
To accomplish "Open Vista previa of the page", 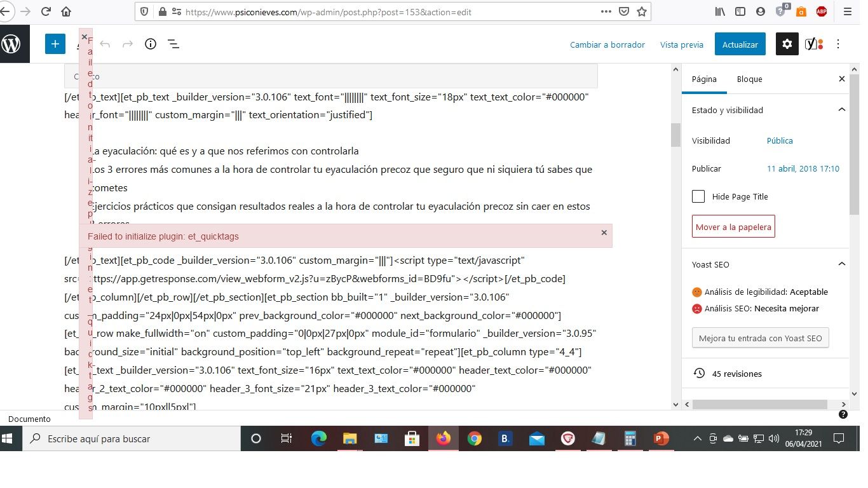I will tap(682, 44).
